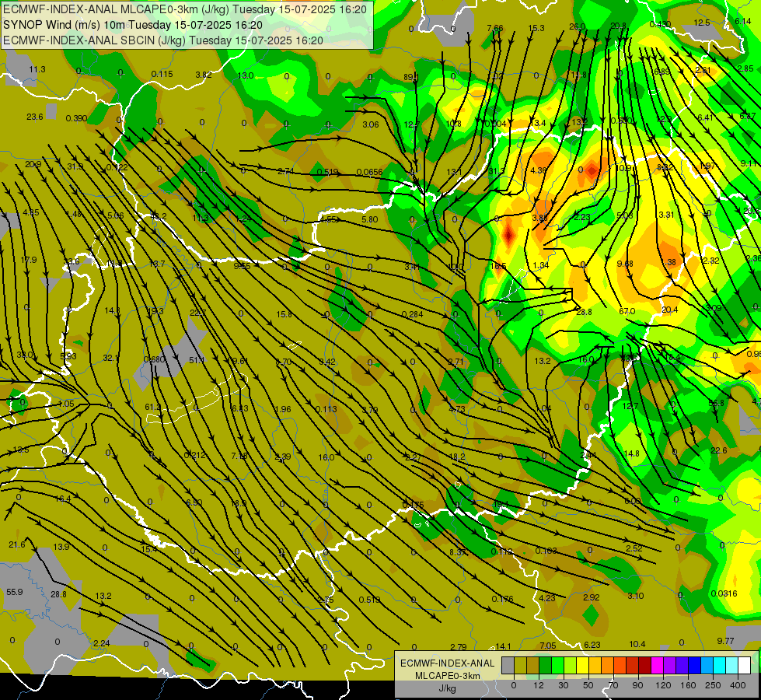Click the J/kg unit label in legend
Screen dimensions: 761x700
[x=448, y=688]
